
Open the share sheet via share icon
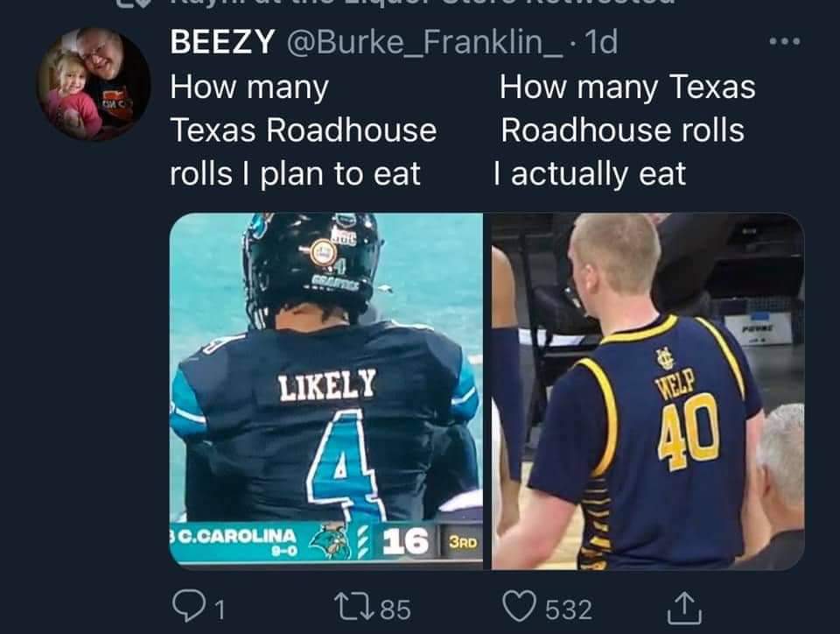[x=684, y=609]
